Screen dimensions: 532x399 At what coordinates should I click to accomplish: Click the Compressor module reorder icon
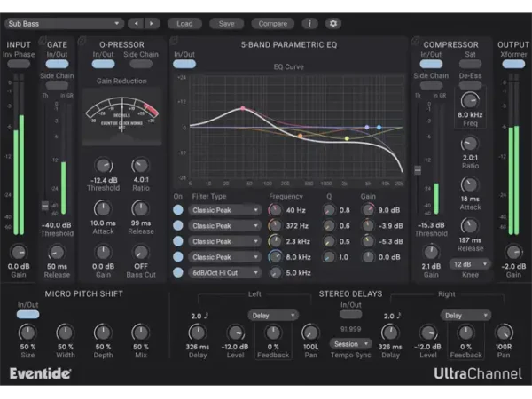pyautogui.click(x=415, y=41)
